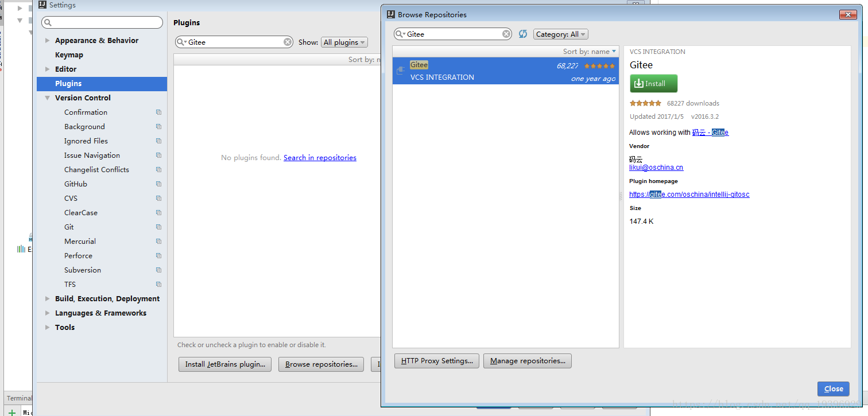
Task: Click the likui@oschina.cn vendor email
Action: 656,168
